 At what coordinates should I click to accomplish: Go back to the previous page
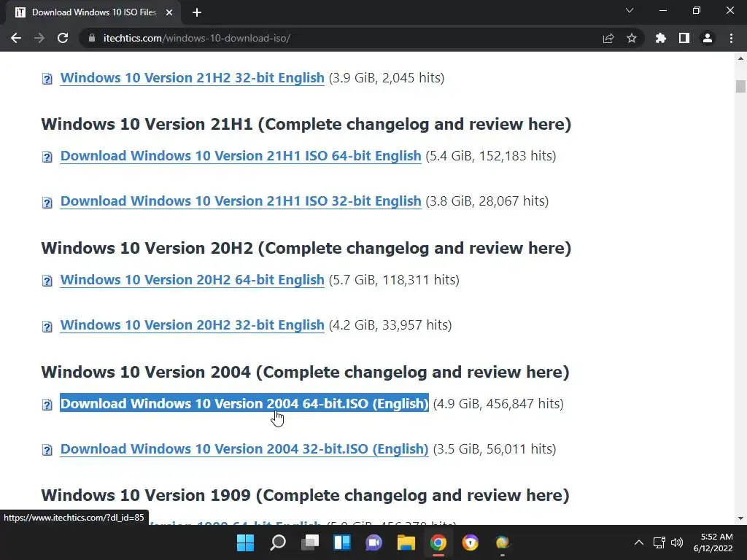click(x=16, y=38)
